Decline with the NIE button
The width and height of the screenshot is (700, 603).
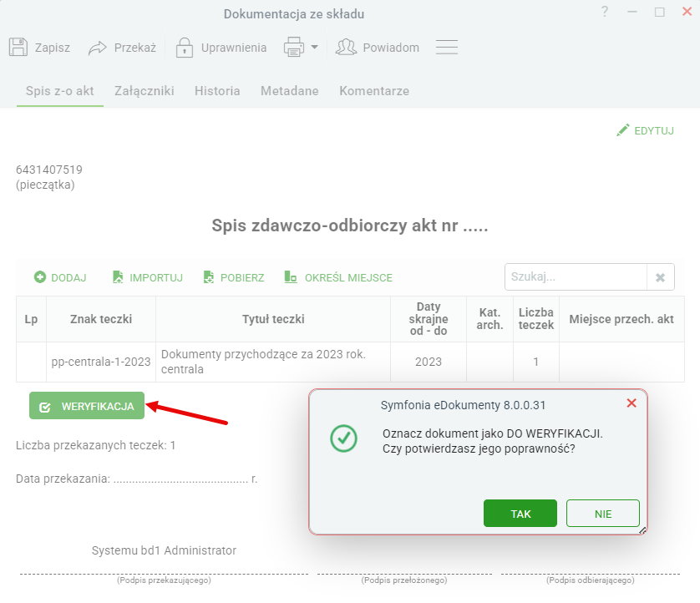coord(602,514)
